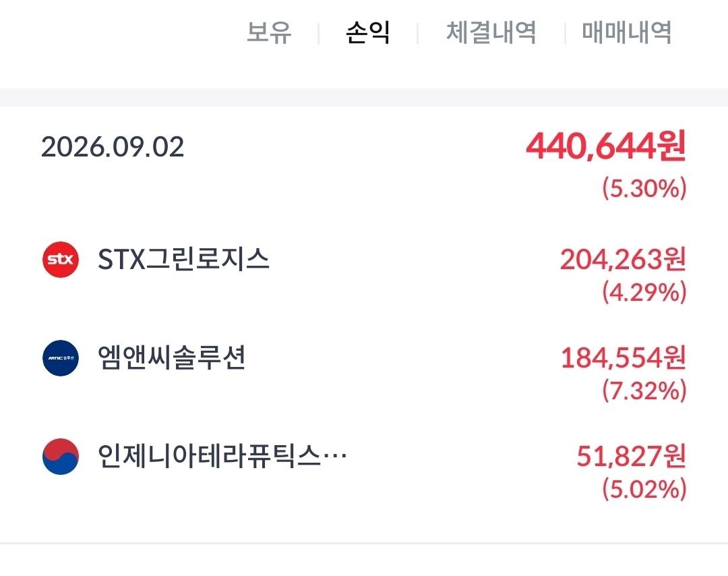This screenshot has width=728, height=576.
Task: Open STX그린로지스 stock name
Action: [x=183, y=259]
